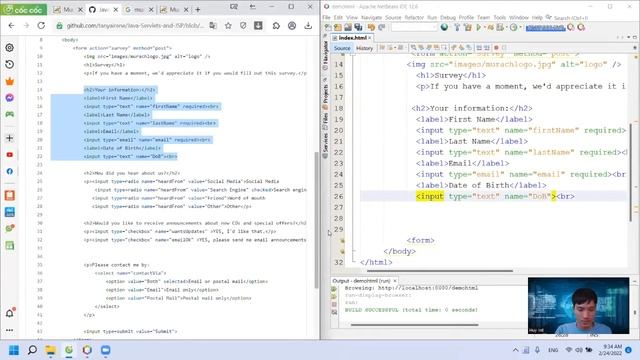The image size is (640, 360).
Task: Run project with green play icon
Action: 479,27
